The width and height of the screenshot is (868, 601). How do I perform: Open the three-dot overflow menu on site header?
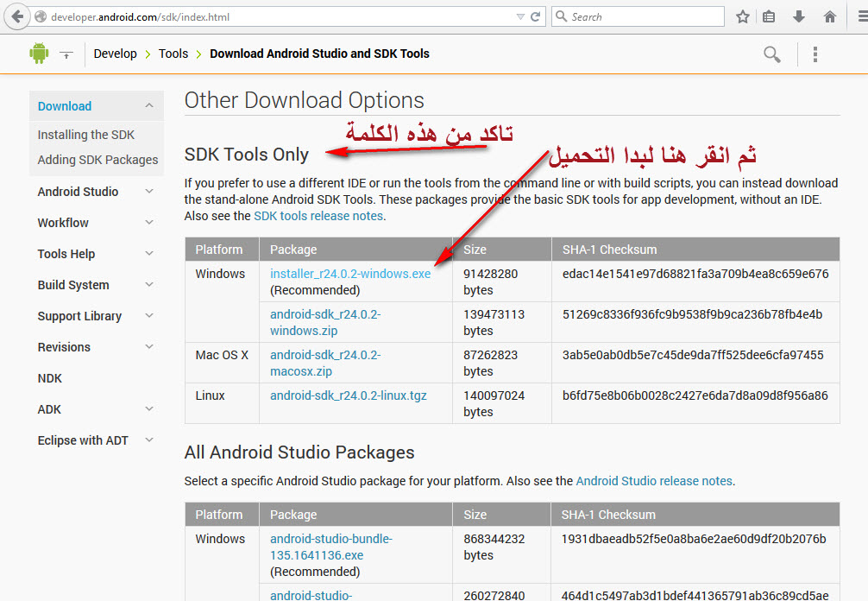pos(815,54)
